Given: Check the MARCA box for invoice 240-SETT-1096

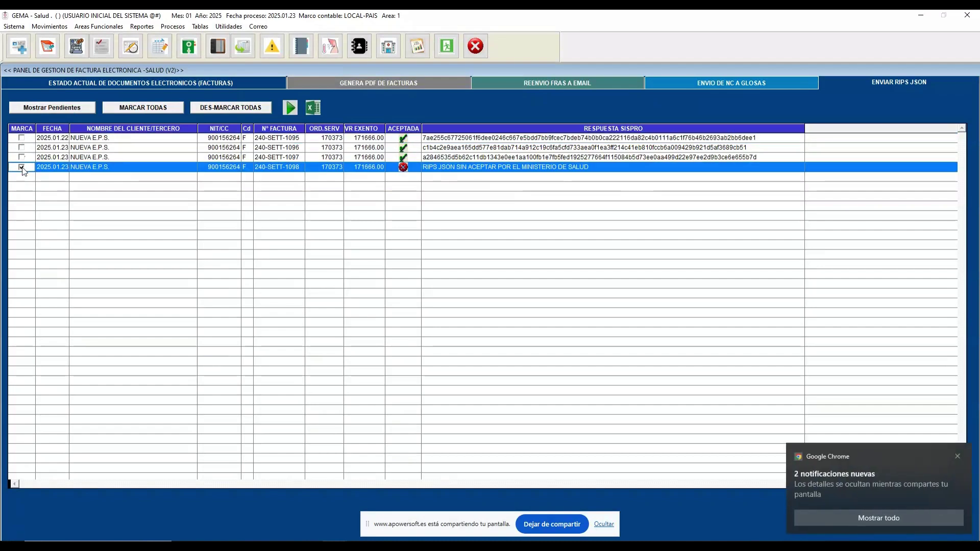Looking at the screenshot, I should click(x=21, y=147).
